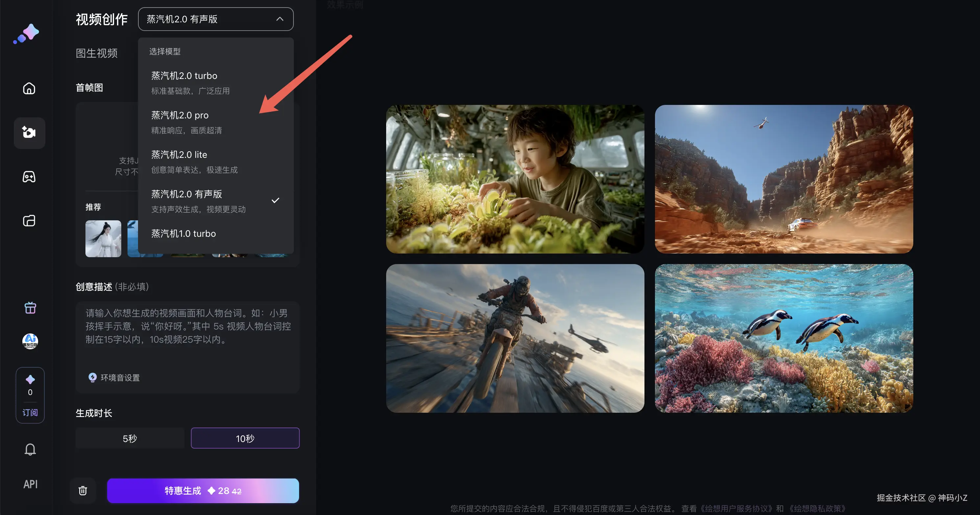
Task: Click the round AI avatar icon
Action: pyautogui.click(x=30, y=341)
